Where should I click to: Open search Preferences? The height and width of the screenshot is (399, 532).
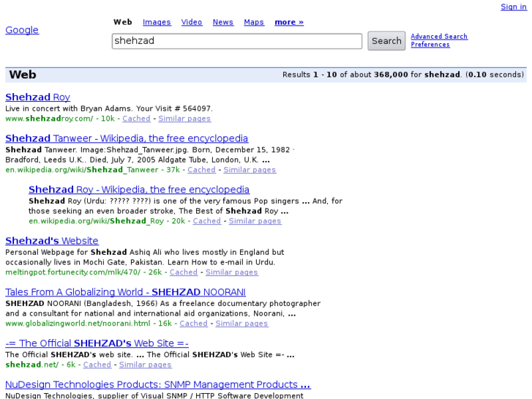430,45
